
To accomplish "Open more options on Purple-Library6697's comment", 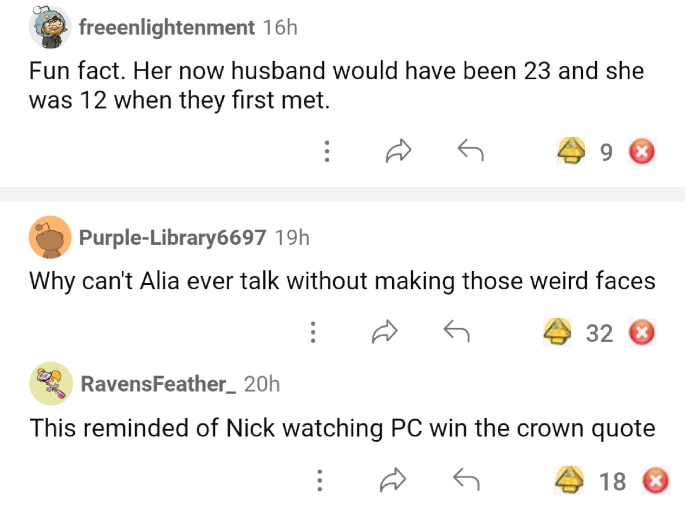I will [313, 332].
